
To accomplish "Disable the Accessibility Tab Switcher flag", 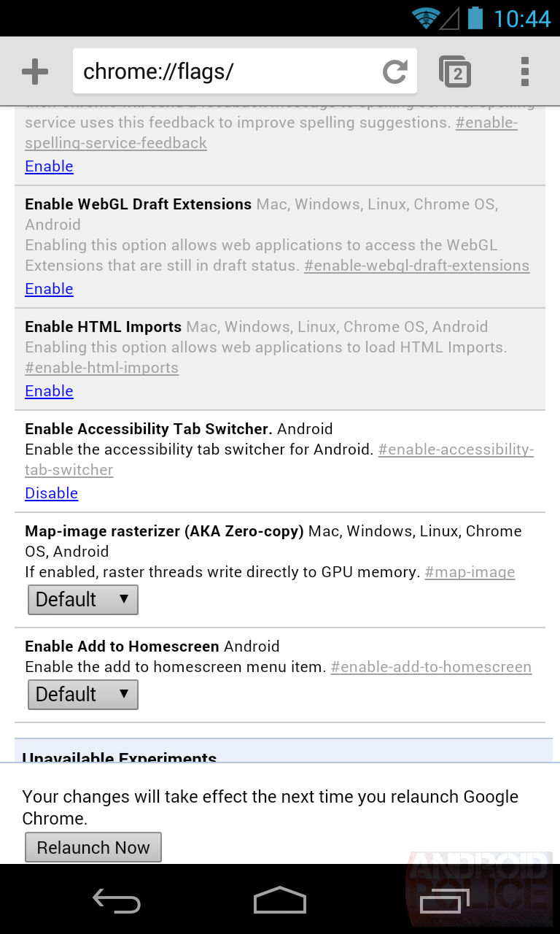I will pos(51,493).
